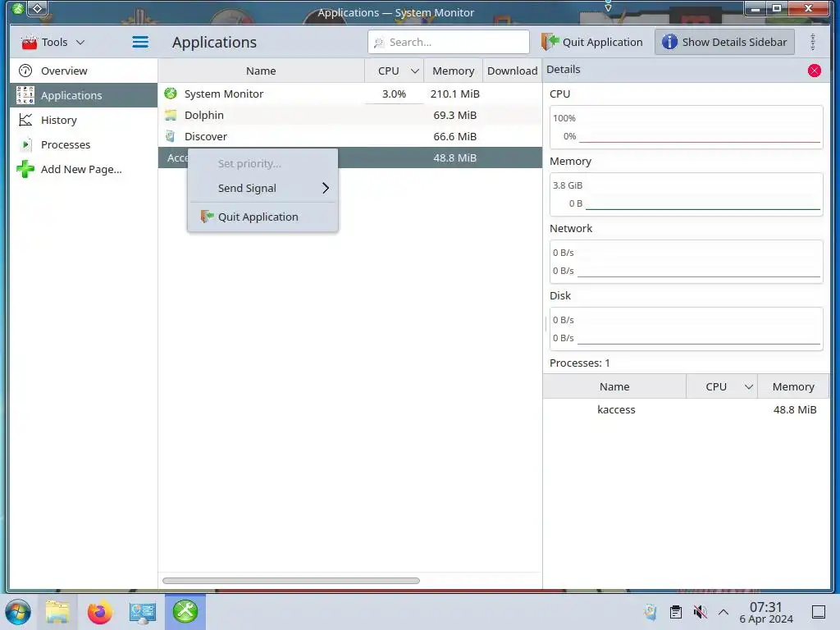Click the muted volume tray icon

pos(700,612)
